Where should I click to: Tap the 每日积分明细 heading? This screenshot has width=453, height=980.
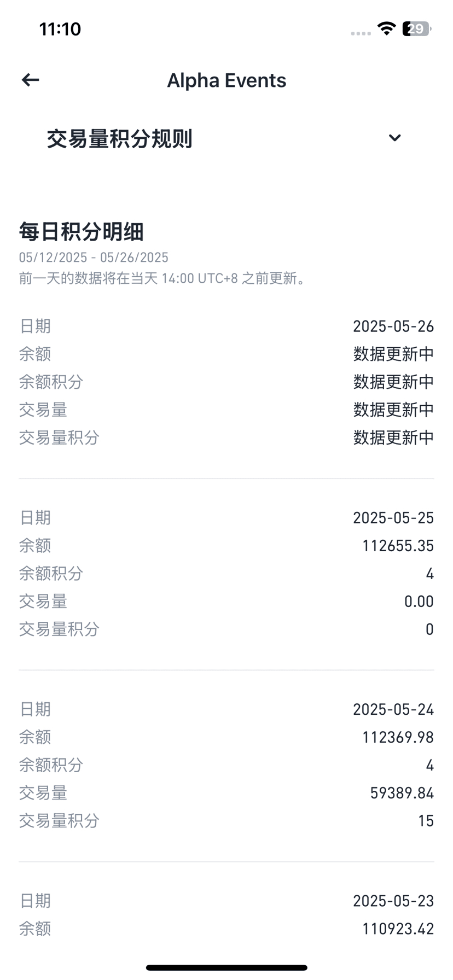pos(82,232)
